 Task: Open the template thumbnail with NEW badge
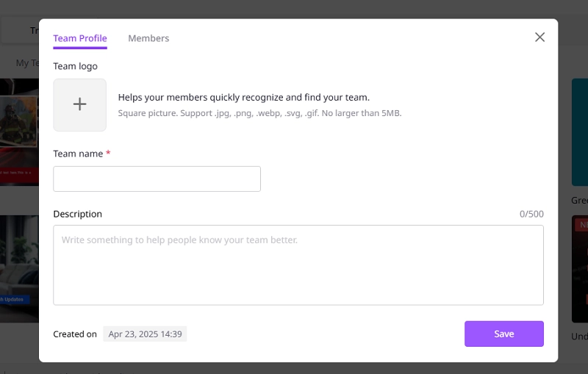coord(579,268)
